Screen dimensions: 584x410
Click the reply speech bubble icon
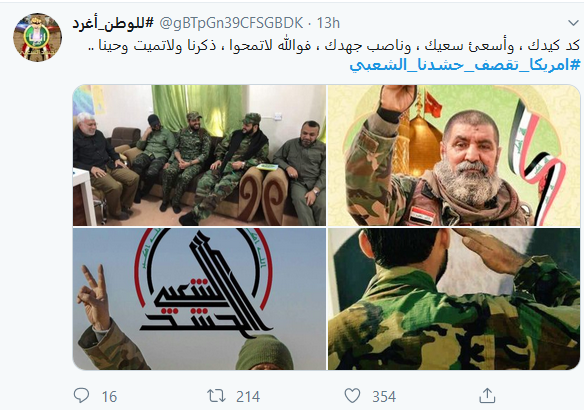pos(81,395)
